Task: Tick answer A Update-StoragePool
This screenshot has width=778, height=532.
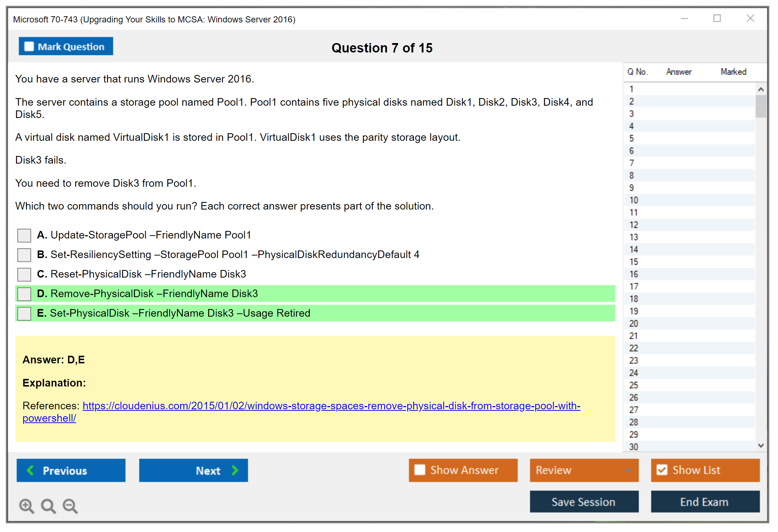Action: click(24, 235)
